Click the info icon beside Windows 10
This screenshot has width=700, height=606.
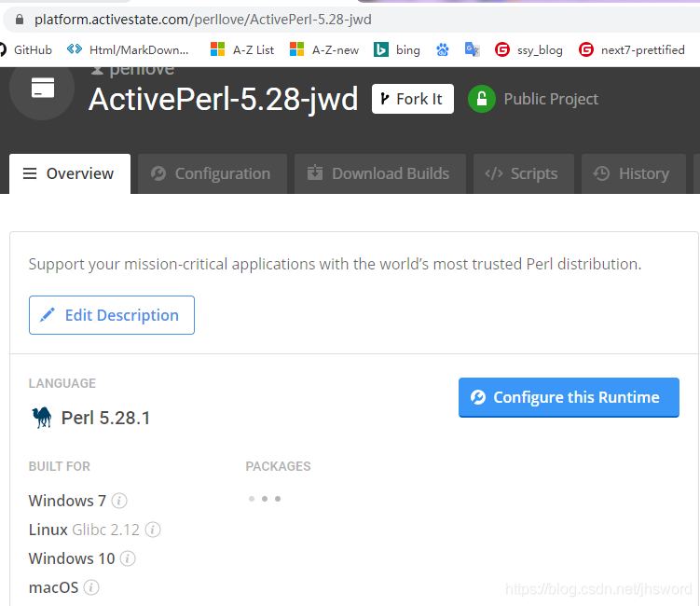(128, 558)
